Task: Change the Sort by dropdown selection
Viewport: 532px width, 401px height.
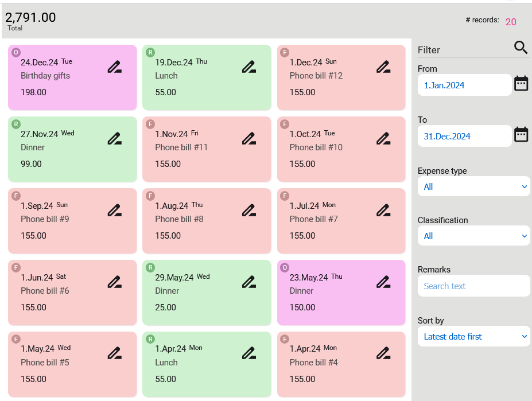Action: pyautogui.click(x=473, y=336)
